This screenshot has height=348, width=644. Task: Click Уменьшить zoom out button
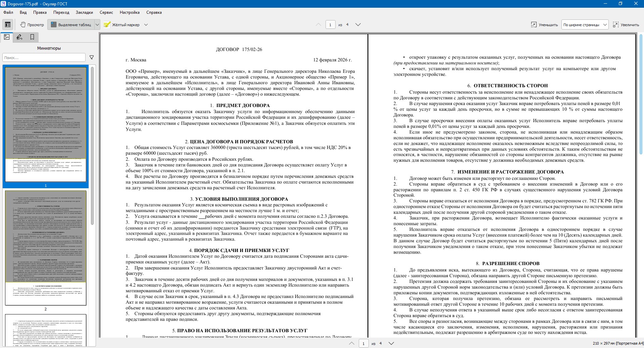point(544,24)
